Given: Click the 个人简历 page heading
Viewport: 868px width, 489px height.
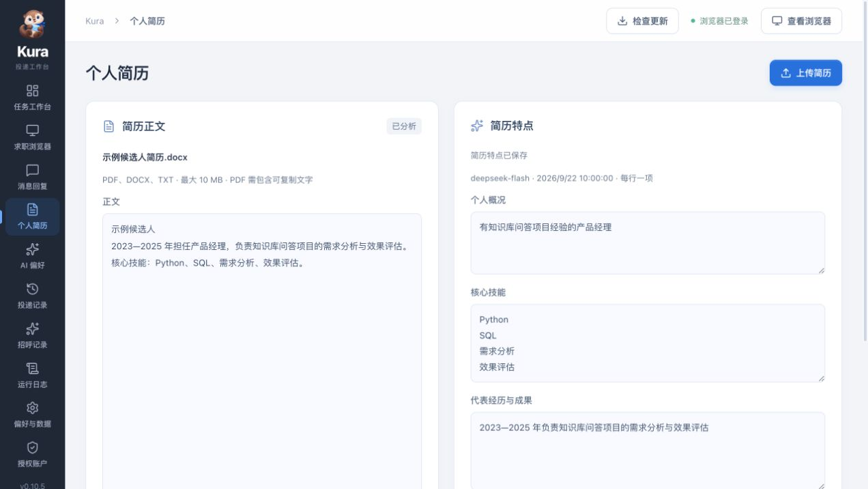Looking at the screenshot, I should (x=117, y=74).
